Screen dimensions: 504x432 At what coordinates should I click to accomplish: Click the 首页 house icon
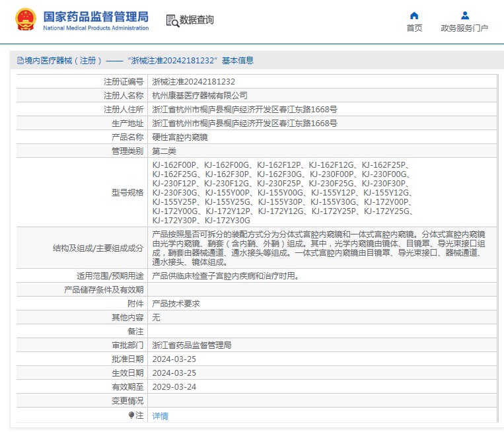[414, 16]
